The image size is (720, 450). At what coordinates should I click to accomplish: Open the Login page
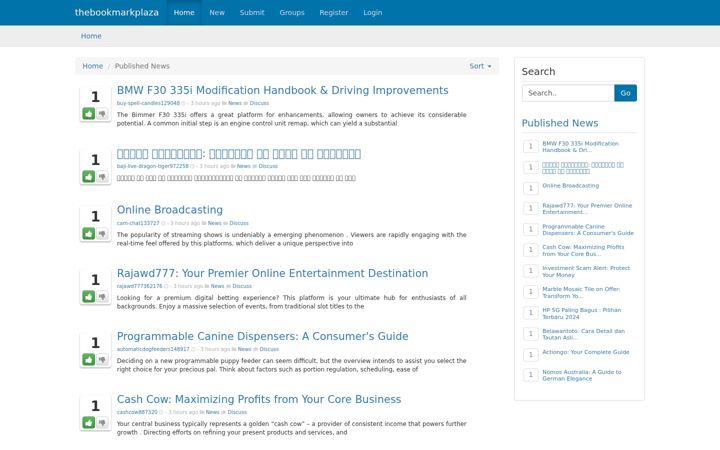point(372,12)
